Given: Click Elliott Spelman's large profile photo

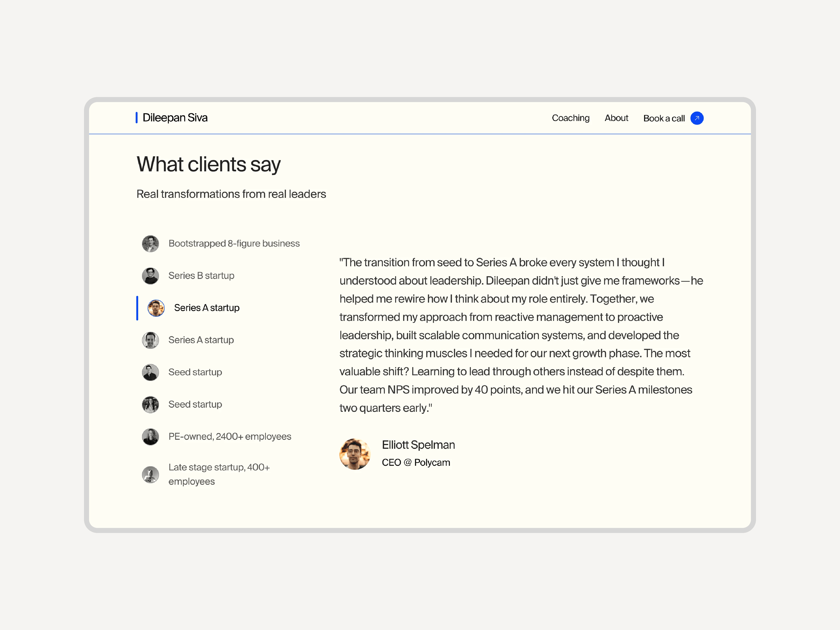Looking at the screenshot, I should [355, 454].
